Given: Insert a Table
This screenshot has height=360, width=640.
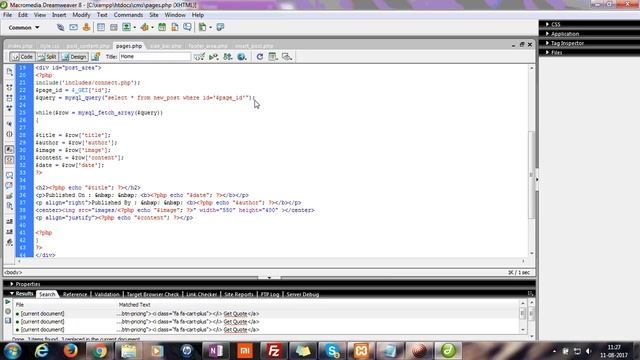Looking at the screenshot, I should click(101, 27).
